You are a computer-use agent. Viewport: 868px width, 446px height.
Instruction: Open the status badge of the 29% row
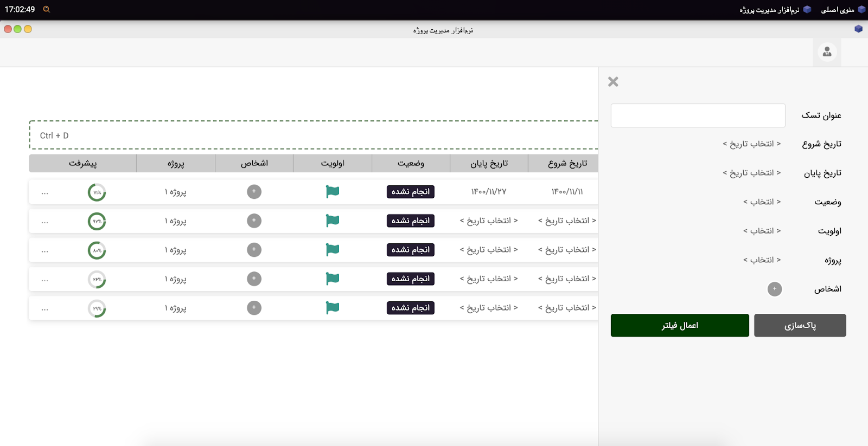point(411,308)
